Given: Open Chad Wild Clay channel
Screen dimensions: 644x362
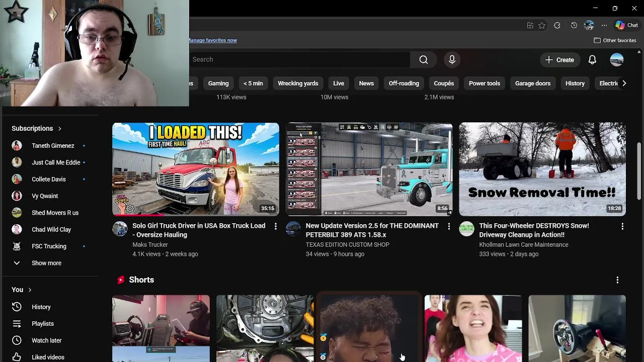Looking at the screenshot, I should click(x=50, y=229).
